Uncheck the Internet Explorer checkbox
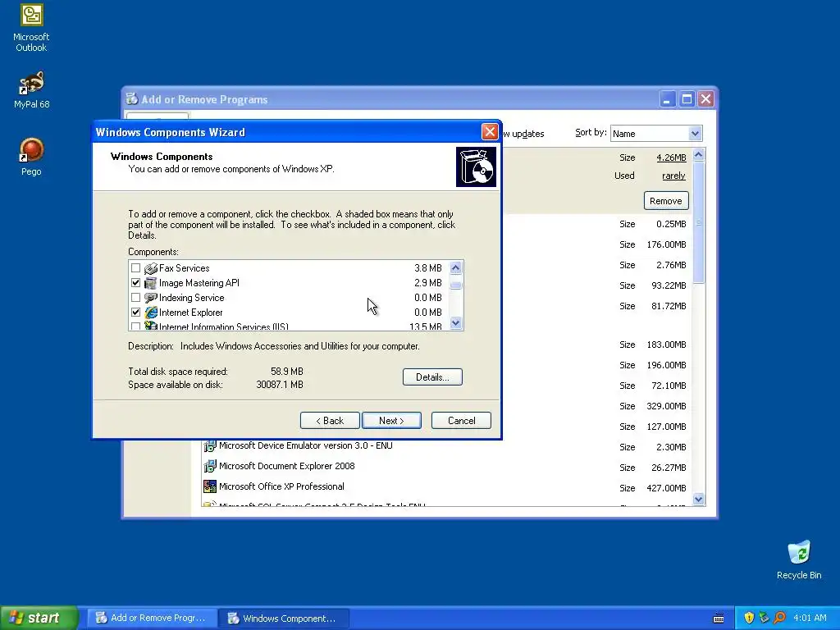The image size is (840, 630). (x=136, y=313)
